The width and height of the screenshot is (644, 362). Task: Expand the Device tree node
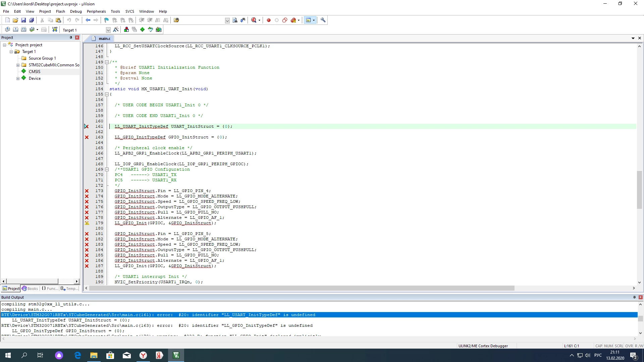click(18, 78)
